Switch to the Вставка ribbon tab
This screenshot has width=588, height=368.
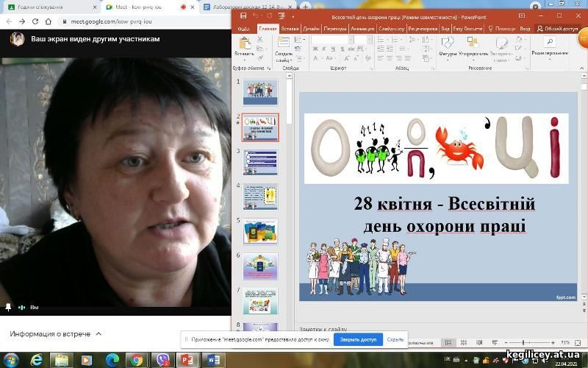[x=290, y=29]
